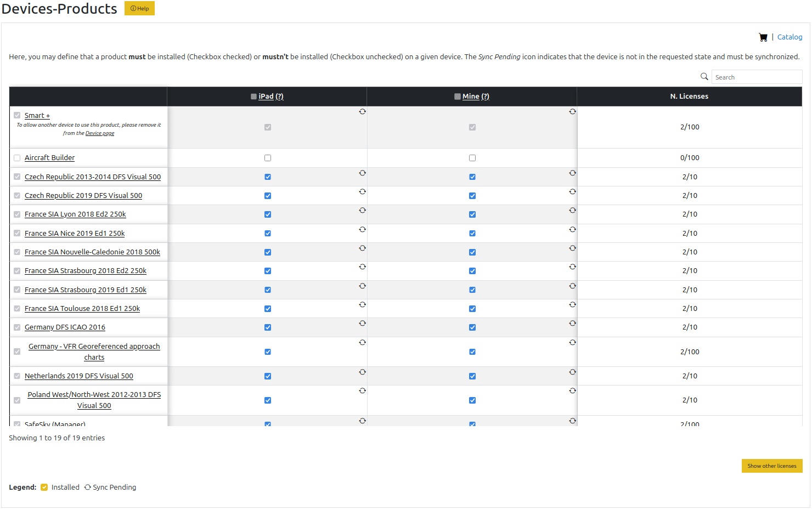Click the Showing 1 to 19 entries text

click(57, 438)
